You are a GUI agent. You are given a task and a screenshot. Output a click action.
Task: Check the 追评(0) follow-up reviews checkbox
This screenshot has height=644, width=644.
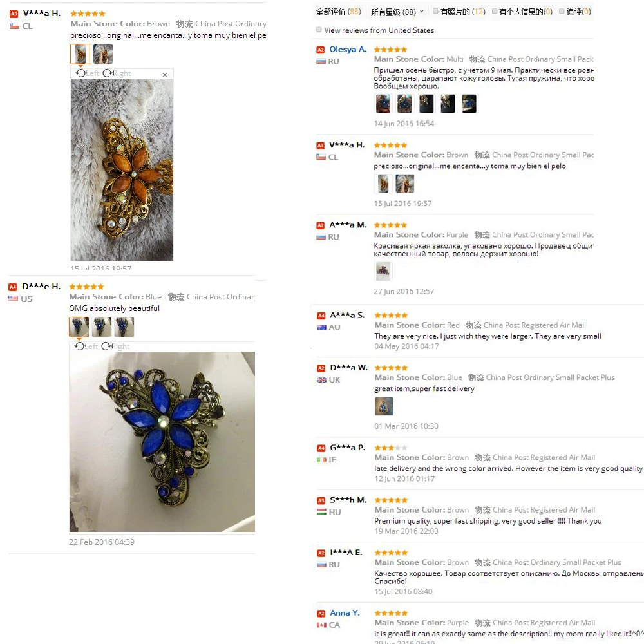click(562, 11)
